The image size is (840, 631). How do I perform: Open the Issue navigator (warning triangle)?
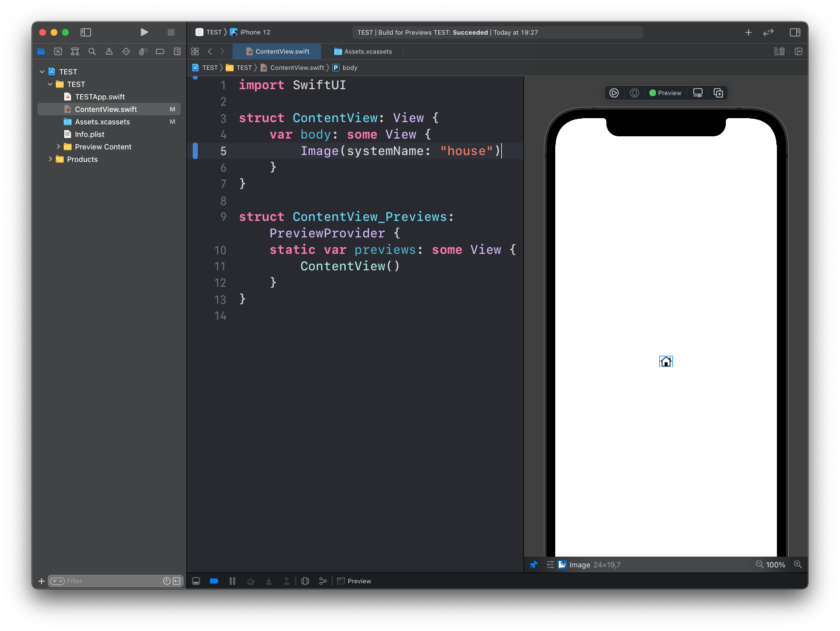pos(109,51)
